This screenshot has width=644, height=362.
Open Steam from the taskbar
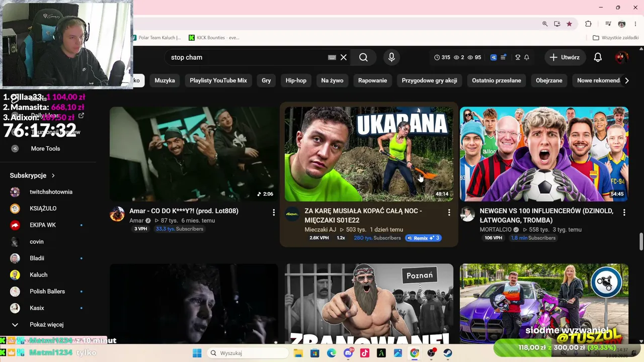[448, 353]
